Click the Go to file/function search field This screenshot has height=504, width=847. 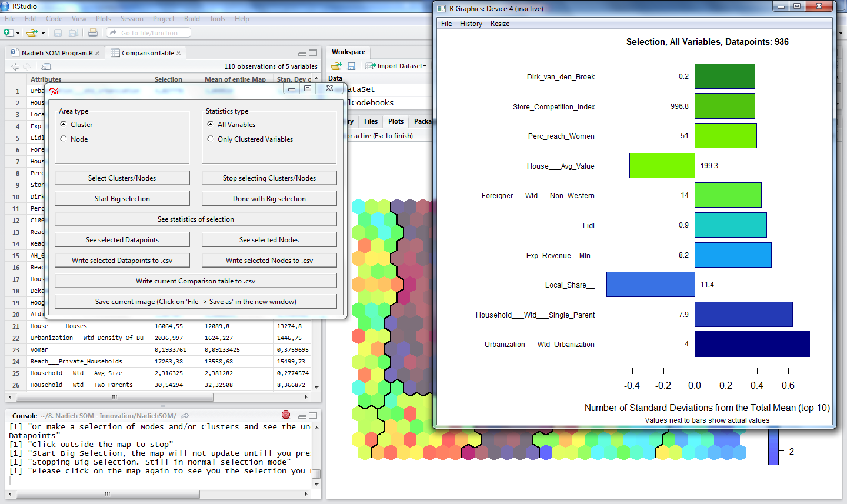click(x=154, y=33)
